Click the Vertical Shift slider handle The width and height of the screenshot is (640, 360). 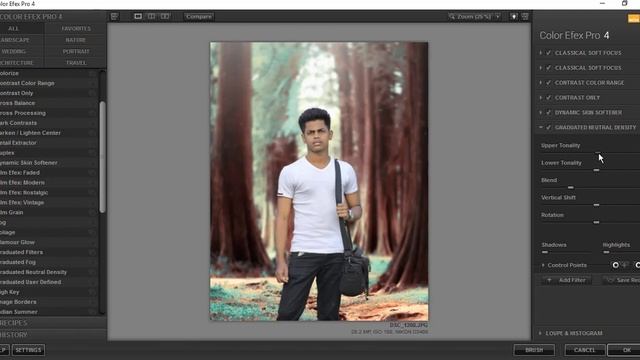(x=596, y=205)
